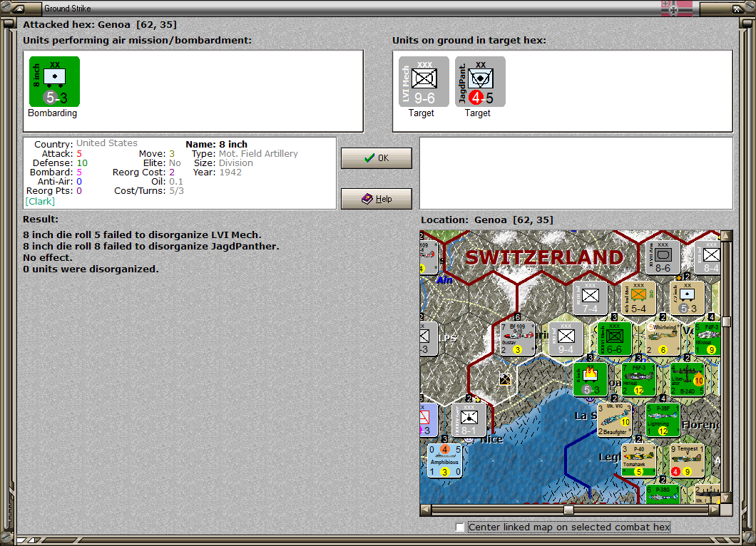Click the Clark leader link
This screenshot has height=546, width=756.
tap(40, 202)
